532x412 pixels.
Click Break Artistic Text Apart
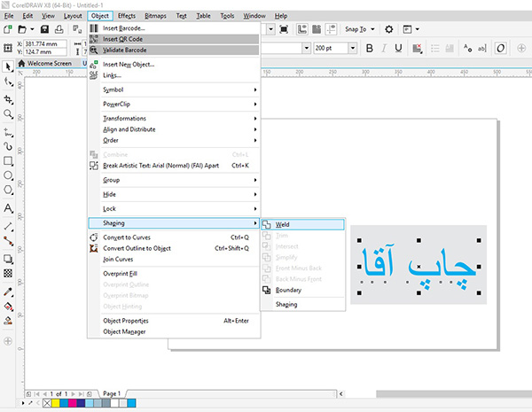click(175, 166)
